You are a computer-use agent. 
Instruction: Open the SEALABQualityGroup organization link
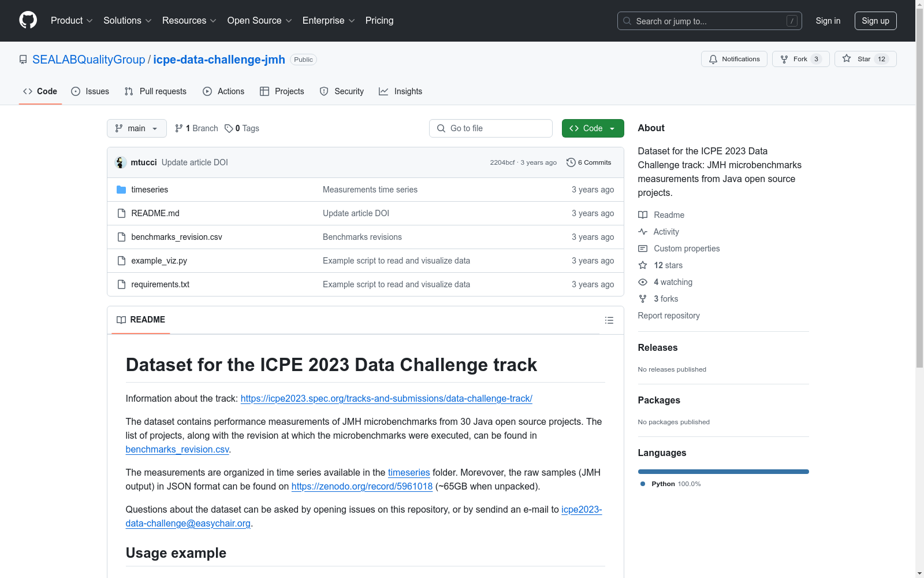click(89, 60)
